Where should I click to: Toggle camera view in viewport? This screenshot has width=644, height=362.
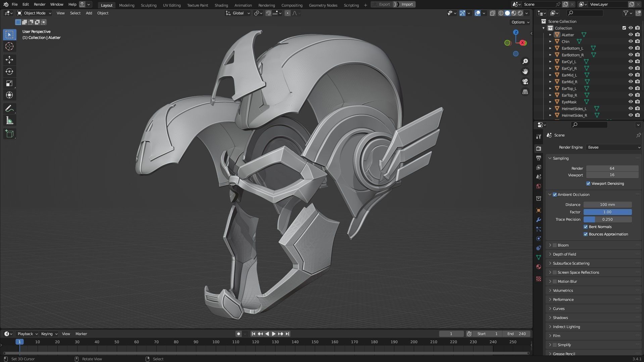(x=525, y=82)
